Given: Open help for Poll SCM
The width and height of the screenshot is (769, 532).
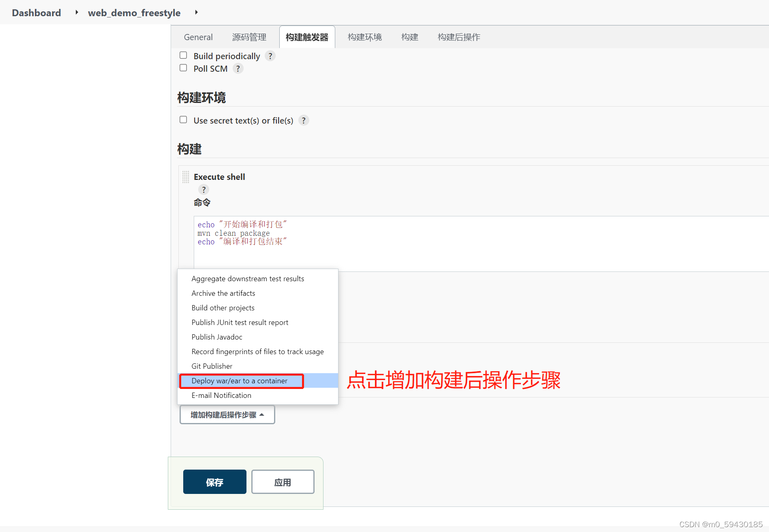Looking at the screenshot, I should [x=238, y=68].
